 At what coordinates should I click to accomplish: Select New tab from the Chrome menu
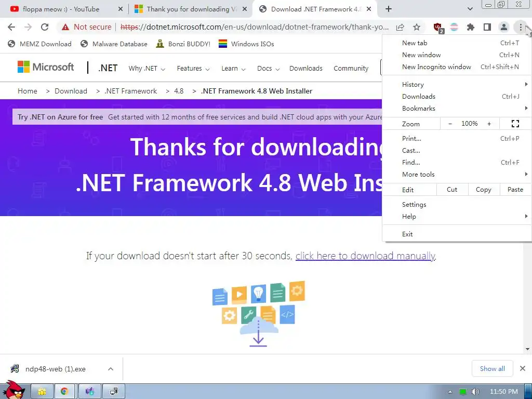457,43
